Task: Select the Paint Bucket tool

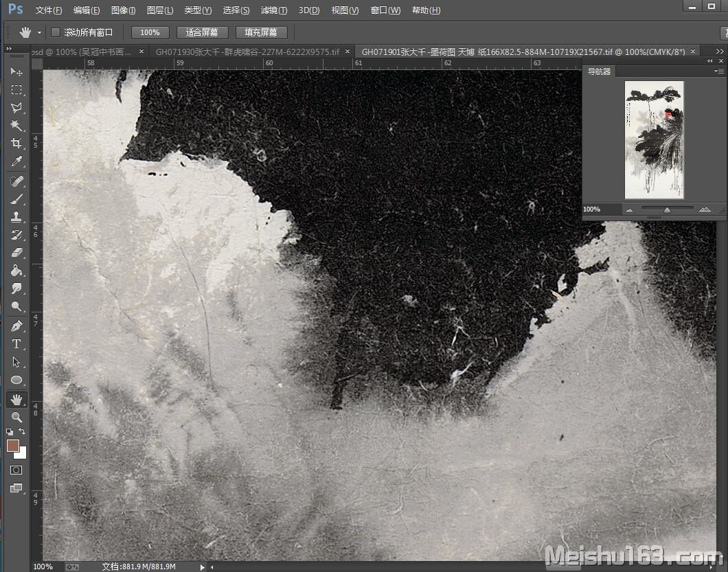Action: [x=16, y=271]
